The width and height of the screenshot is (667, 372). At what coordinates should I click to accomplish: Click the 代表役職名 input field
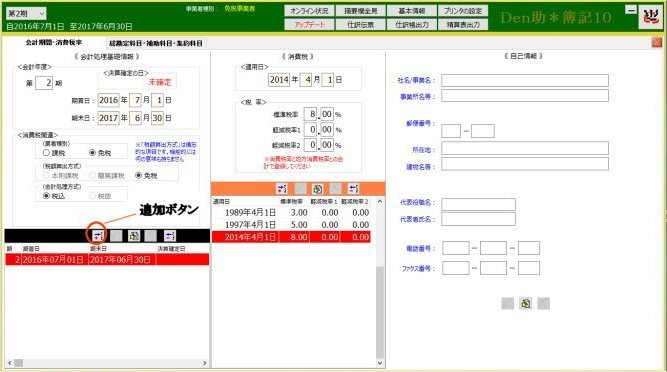click(479, 204)
